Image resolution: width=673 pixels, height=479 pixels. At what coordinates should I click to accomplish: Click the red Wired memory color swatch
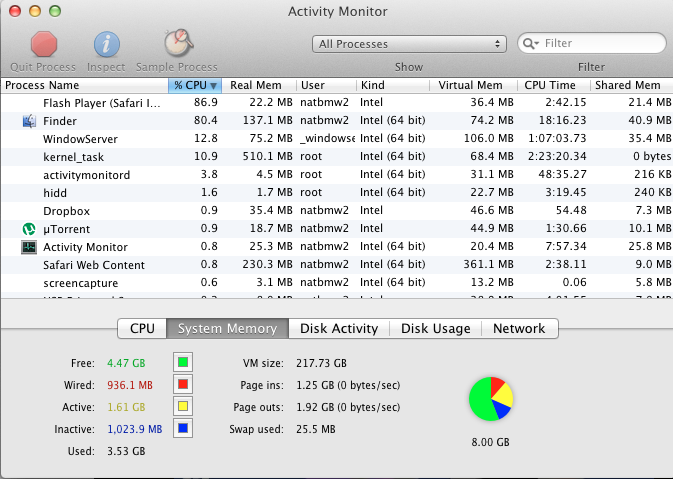(183, 384)
